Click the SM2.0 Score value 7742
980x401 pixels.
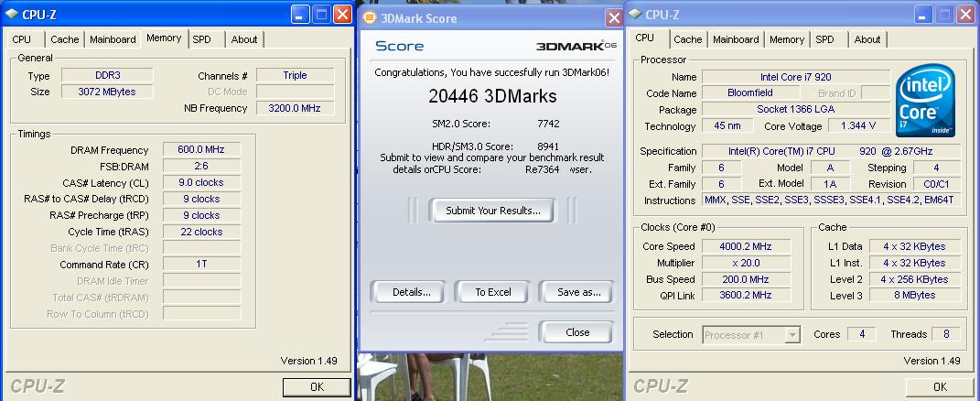(548, 124)
